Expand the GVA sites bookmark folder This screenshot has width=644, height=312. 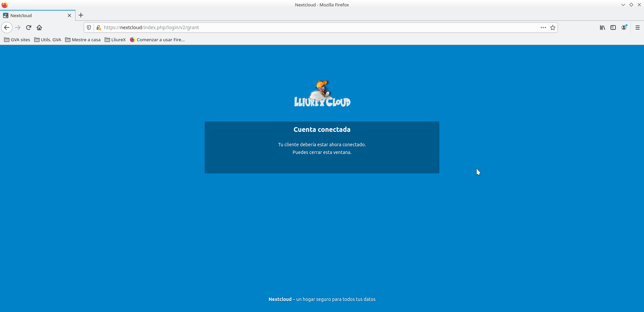(17, 40)
